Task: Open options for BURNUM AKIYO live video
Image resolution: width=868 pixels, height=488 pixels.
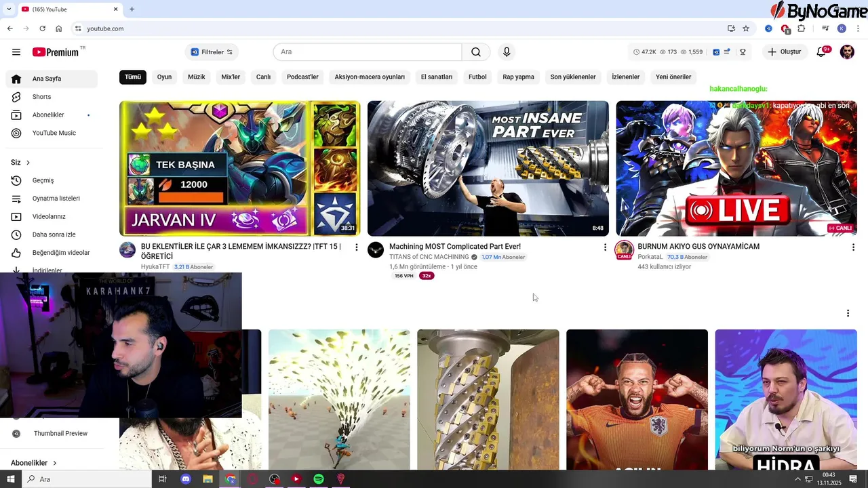Action: (x=853, y=247)
